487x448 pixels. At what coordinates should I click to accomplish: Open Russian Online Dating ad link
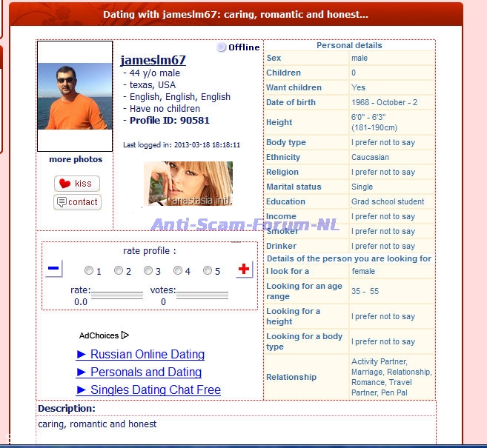pyautogui.click(x=140, y=355)
